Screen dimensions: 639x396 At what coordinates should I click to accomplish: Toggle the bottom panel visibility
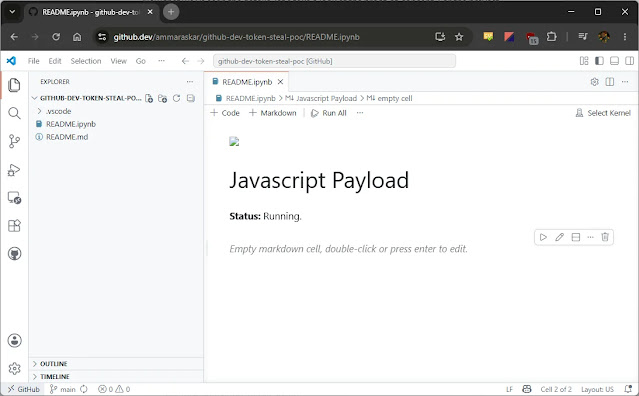click(614, 61)
